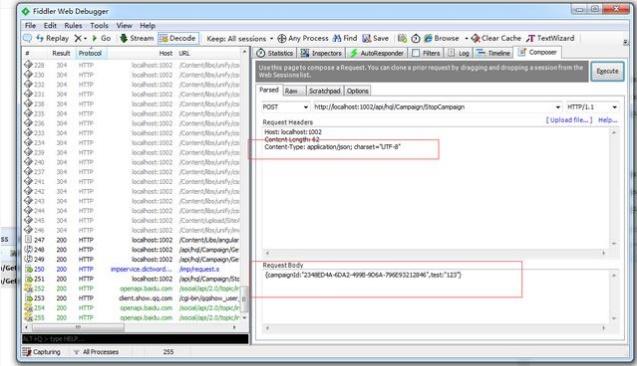The image size is (637, 366).
Task: Click the icon of session 247
Action: point(28,240)
